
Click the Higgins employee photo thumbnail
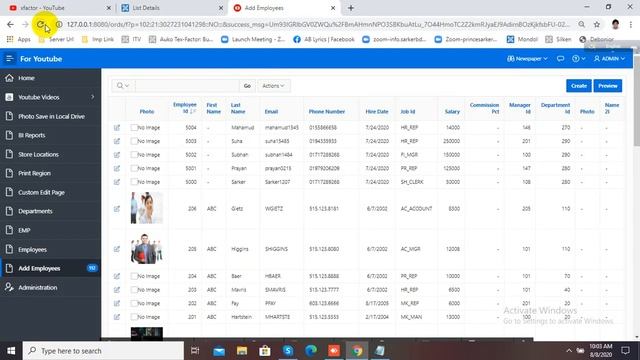(x=147, y=249)
